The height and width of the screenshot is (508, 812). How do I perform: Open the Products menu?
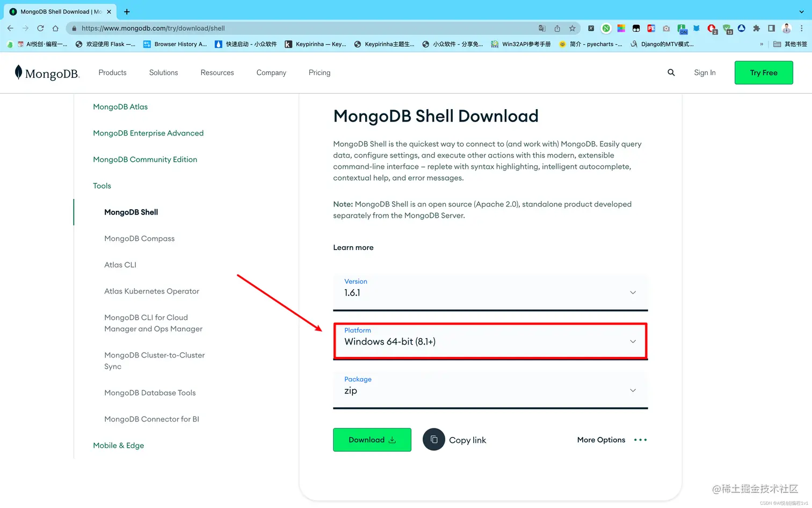[112, 73]
